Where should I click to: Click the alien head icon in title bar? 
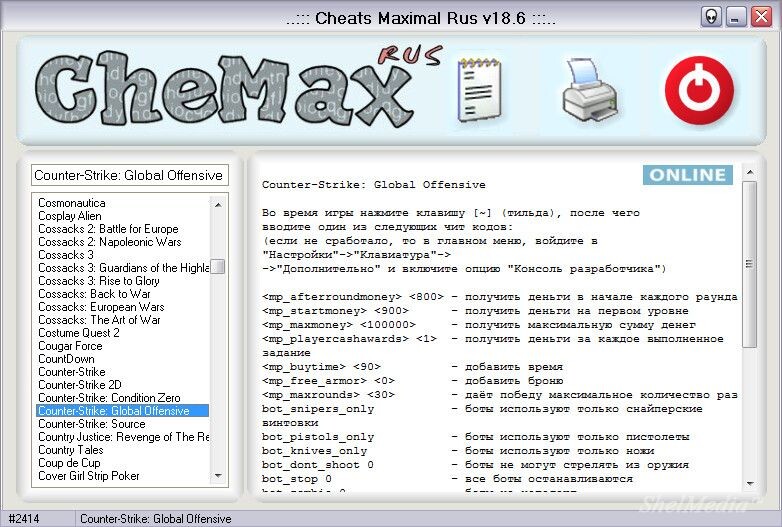tap(711, 17)
